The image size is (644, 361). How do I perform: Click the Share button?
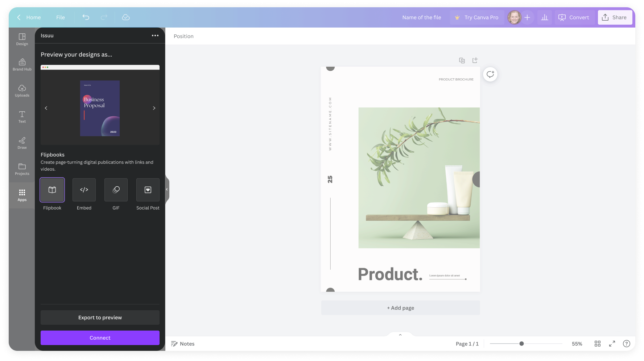coord(615,17)
